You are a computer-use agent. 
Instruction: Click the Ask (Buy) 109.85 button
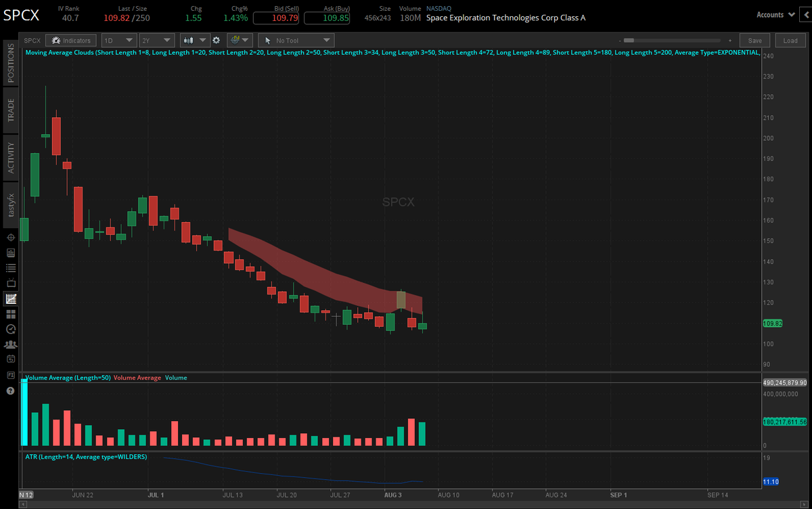(x=327, y=18)
